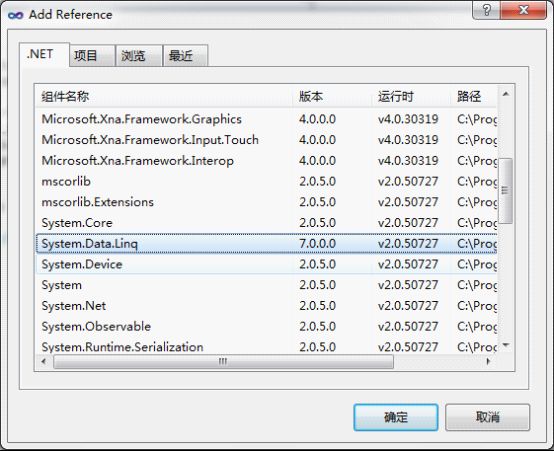The width and height of the screenshot is (554, 451).
Task: Open the 浏览 tab
Action: 139,56
